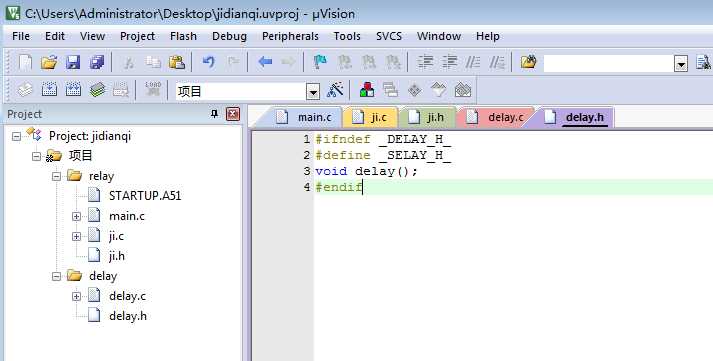Navigate backwards with the blue left arrow

click(265, 62)
